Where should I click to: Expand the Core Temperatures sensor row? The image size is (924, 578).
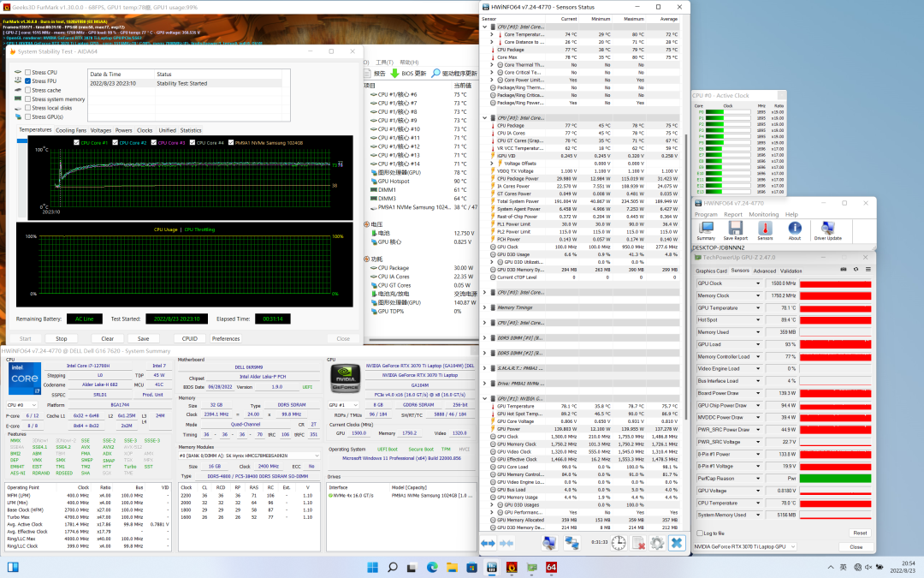(492, 34)
